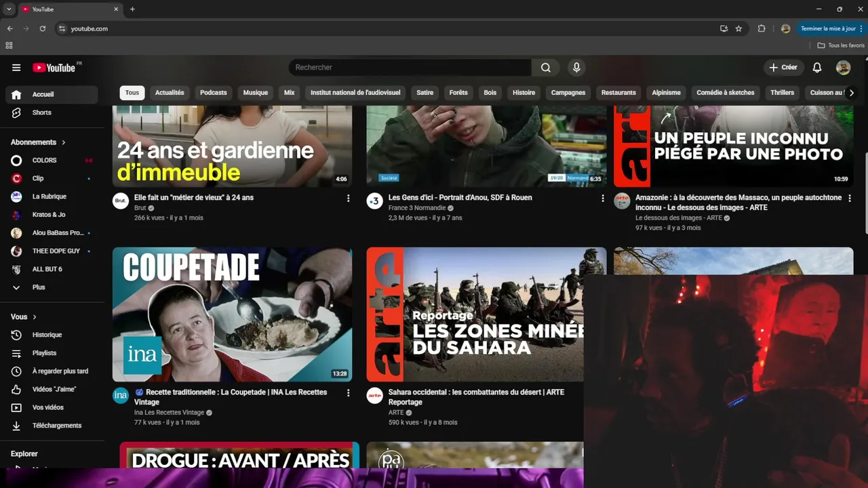The width and height of the screenshot is (868, 488).
Task: Open the tab search dropdown arrow
Action: [x=9, y=9]
